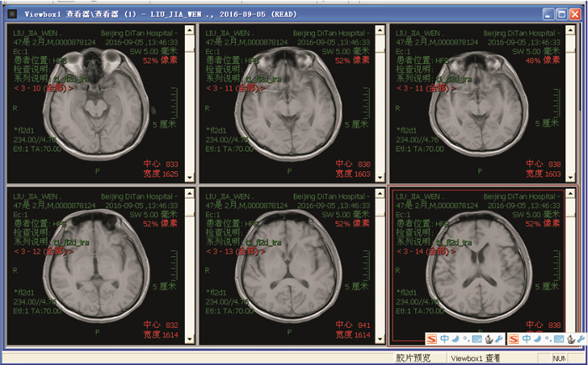The height and width of the screenshot is (365, 588).
Task: Toggle Chinese 中 mode on right IME bar
Action: tap(527, 339)
